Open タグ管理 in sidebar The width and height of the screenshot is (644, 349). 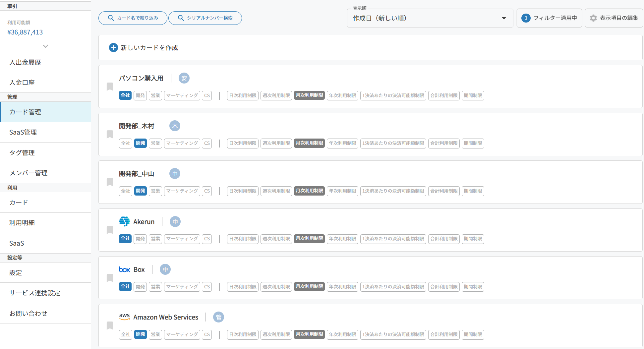pyautogui.click(x=45, y=153)
